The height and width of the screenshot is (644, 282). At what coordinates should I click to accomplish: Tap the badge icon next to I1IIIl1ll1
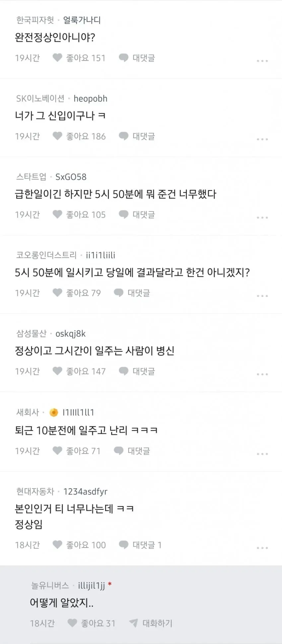54,412
